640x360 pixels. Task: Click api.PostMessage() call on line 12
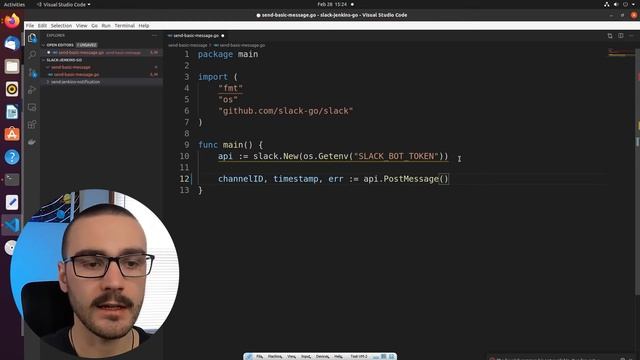pyautogui.click(x=406, y=179)
